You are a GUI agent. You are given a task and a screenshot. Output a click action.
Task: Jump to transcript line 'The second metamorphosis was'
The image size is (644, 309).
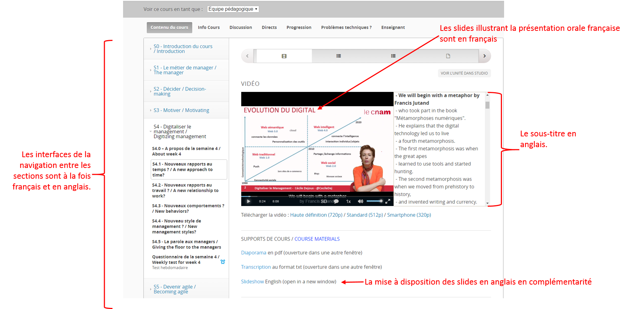(x=434, y=187)
